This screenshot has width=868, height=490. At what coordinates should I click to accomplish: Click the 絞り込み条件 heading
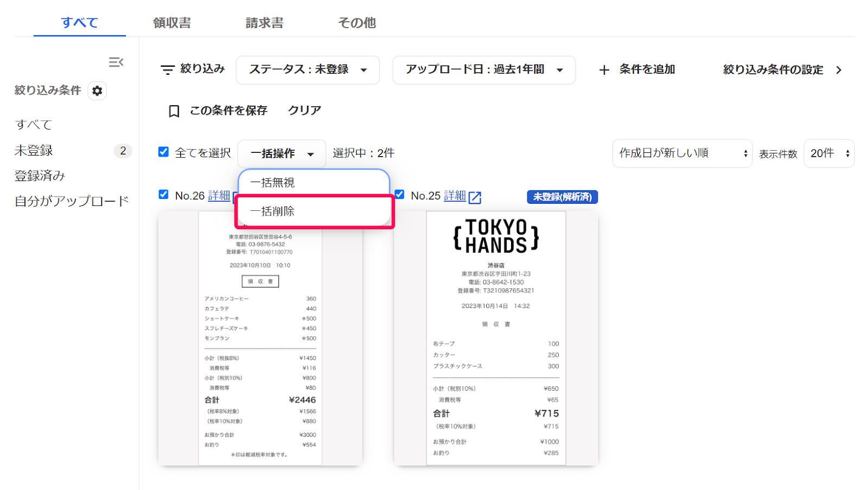48,91
